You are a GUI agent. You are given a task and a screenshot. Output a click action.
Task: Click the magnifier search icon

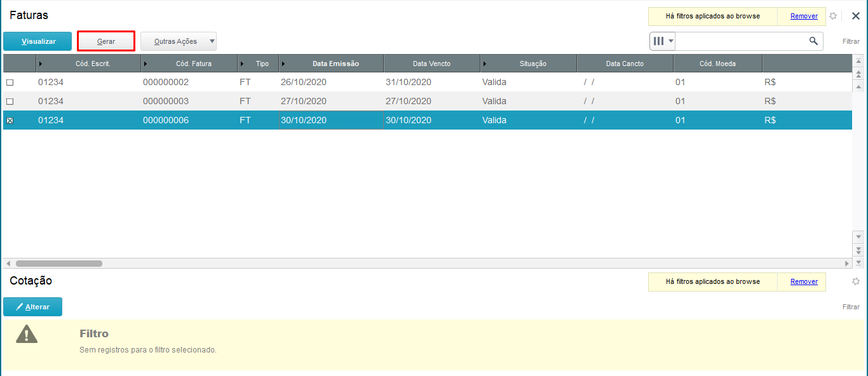813,41
